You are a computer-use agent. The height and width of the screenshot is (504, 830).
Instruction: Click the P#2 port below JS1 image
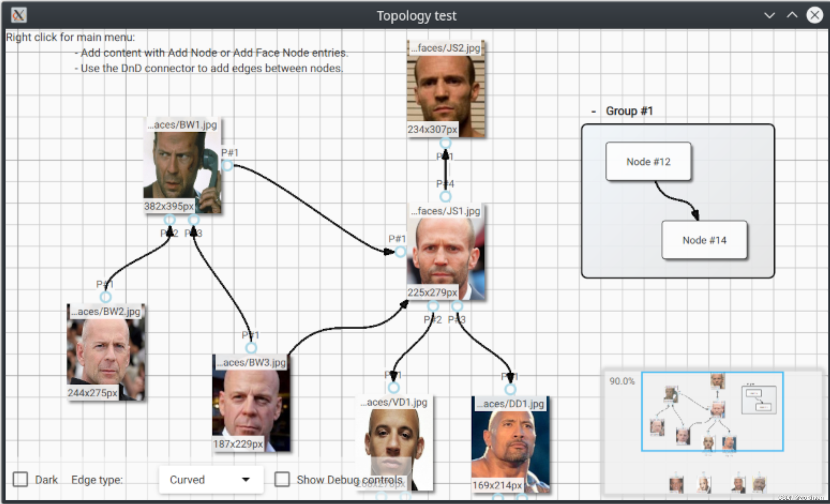pos(433,306)
